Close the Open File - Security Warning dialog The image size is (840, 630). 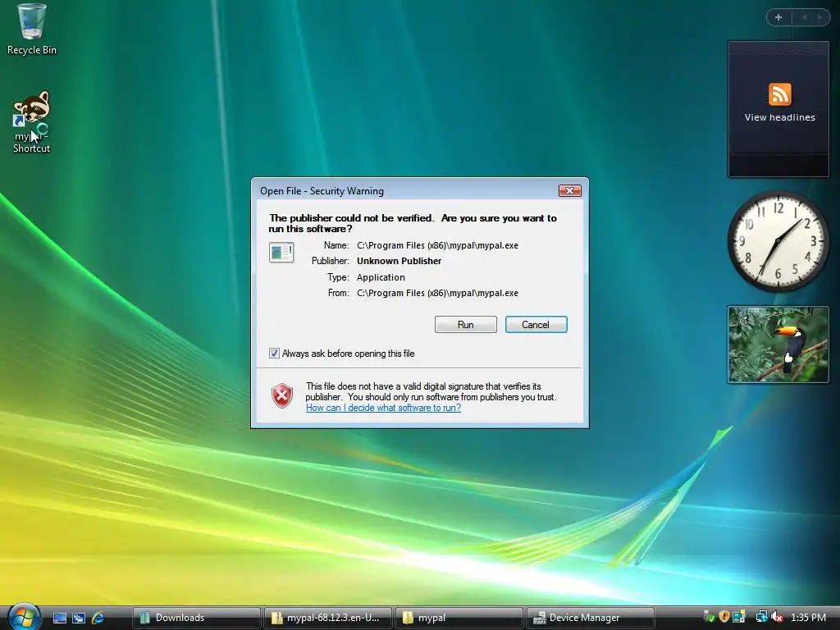tap(569, 190)
